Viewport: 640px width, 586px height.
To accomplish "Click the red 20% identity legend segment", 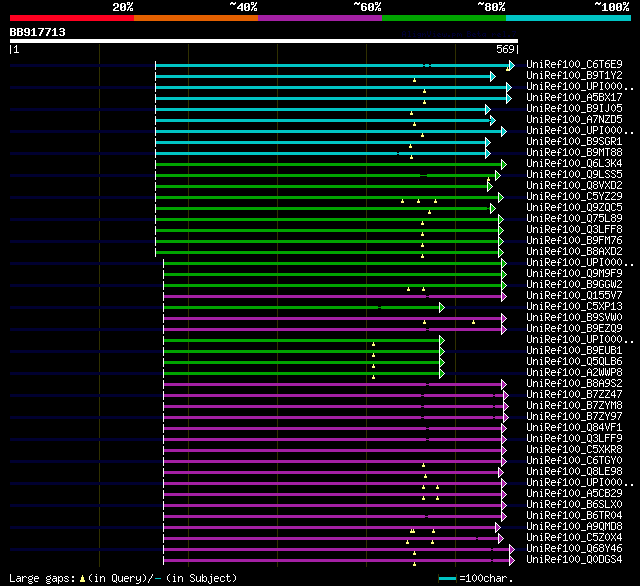I will (x=72, y=18).
